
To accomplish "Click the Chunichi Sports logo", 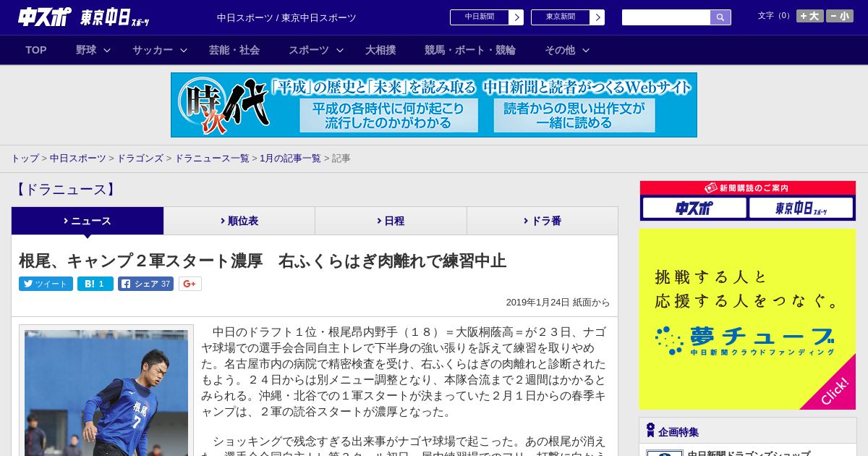I will click(44, 17).
